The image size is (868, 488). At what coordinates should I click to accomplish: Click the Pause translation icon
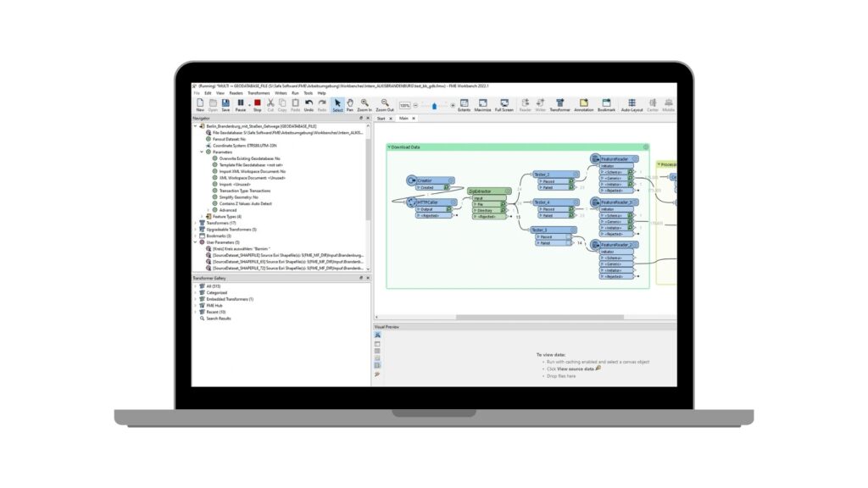click(x=240, y=104)
